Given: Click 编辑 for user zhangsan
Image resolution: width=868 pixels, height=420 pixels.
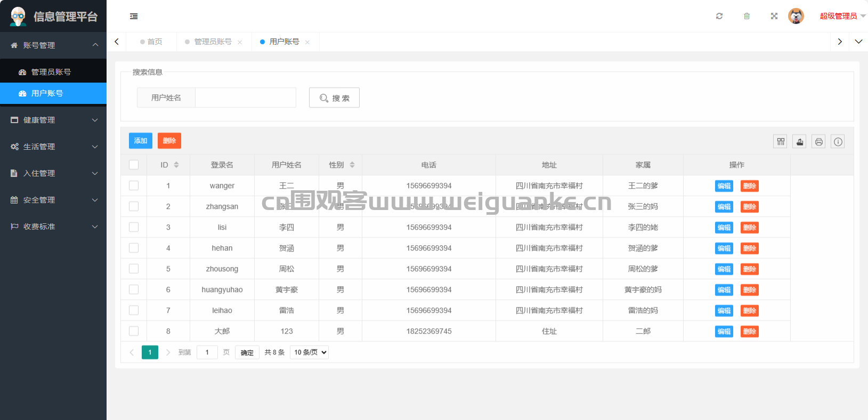Looking at the screenshot, I should pyautogui.click(x=724, y=207).
